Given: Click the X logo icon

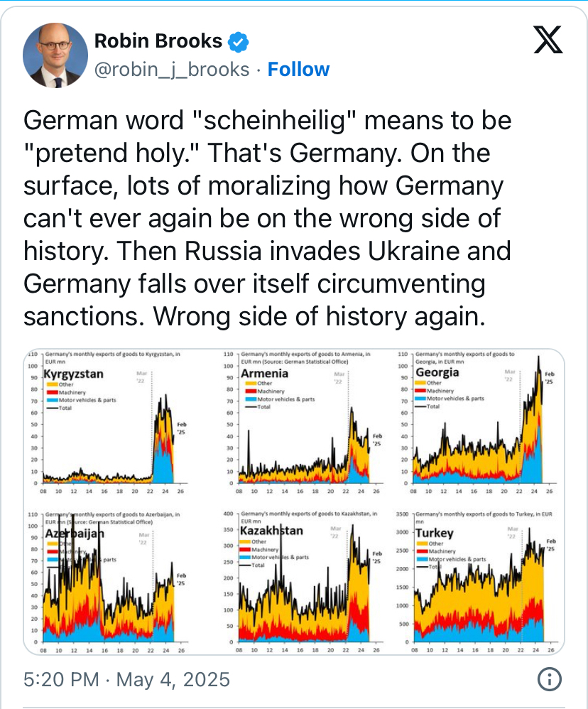Looking at the screenshot, I should tap(548, 40).
